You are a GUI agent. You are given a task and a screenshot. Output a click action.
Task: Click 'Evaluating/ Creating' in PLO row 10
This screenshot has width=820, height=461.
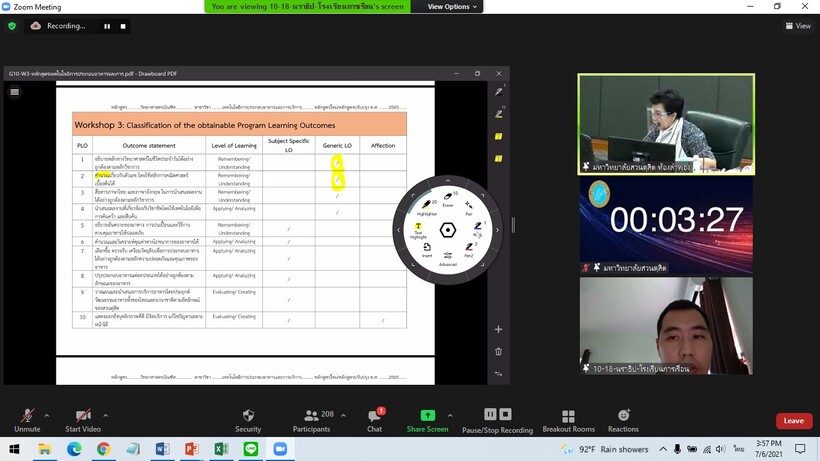click(x=234, y=316)
